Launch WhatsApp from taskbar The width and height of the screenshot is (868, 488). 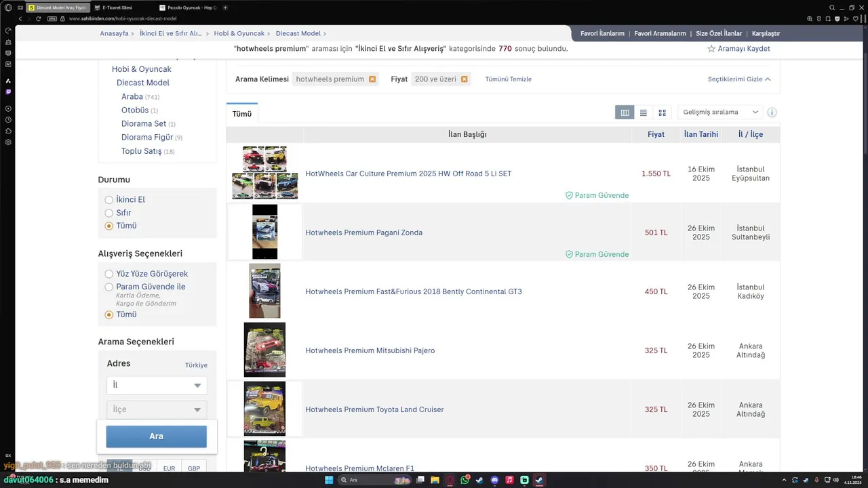click(465, 480)
